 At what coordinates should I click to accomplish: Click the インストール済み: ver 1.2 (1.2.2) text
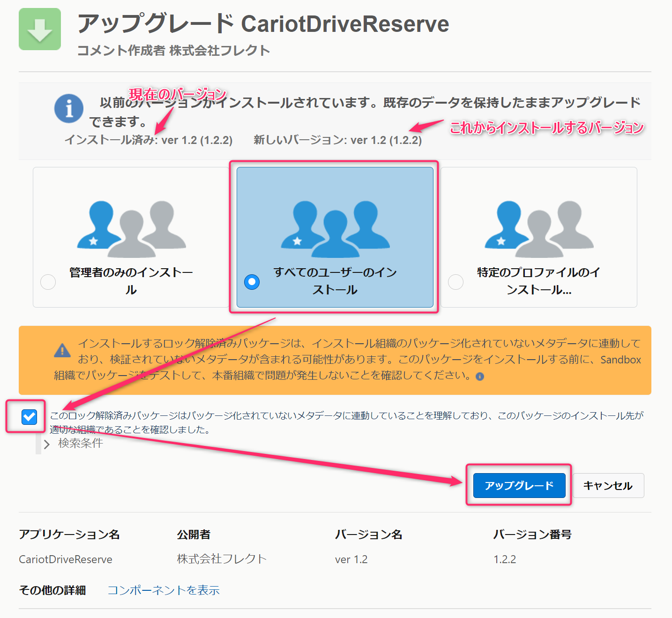[149, 140]
